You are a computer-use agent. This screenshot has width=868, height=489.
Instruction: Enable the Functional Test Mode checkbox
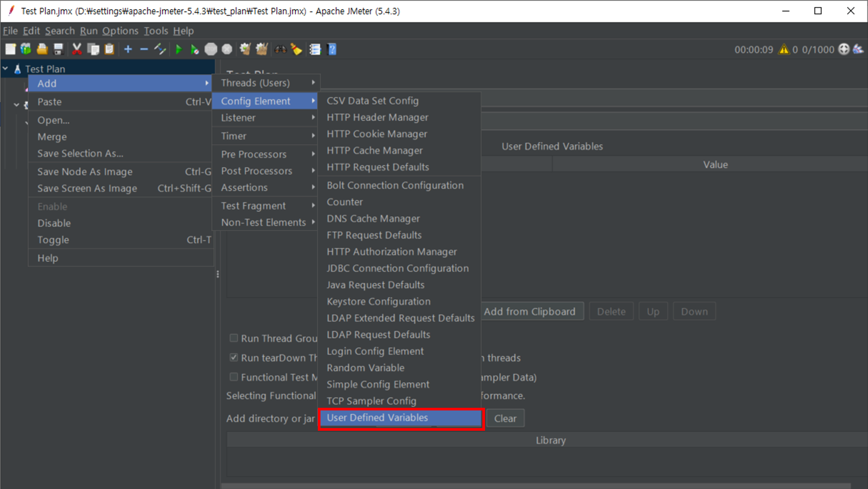coord(233,377)
